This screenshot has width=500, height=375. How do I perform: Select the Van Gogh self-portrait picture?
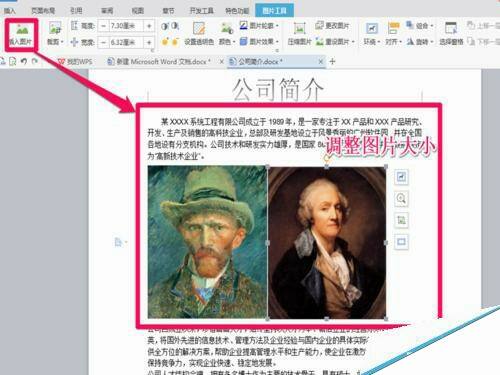(x=207, y=242)
